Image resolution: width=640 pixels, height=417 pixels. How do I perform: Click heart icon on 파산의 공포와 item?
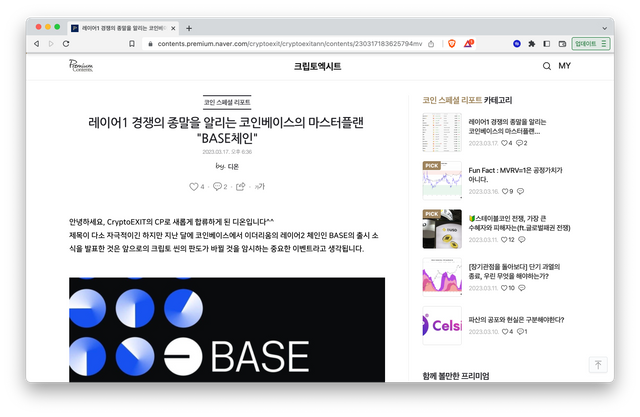coord(505,332)
